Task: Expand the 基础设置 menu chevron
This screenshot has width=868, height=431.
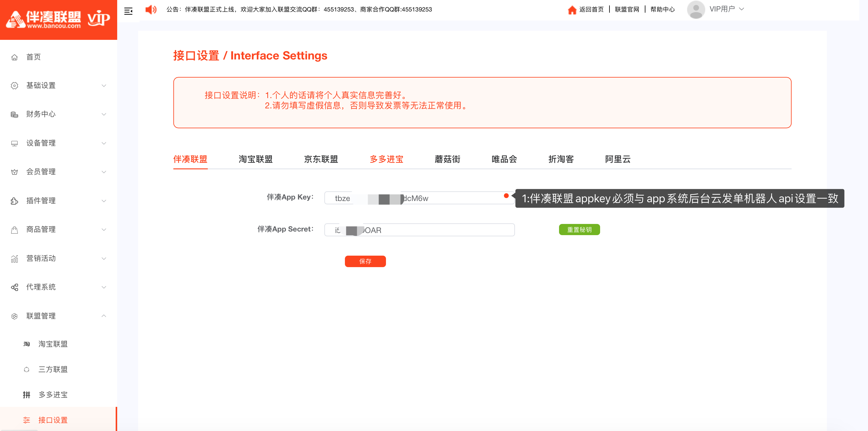Action: tap(104, 85)
